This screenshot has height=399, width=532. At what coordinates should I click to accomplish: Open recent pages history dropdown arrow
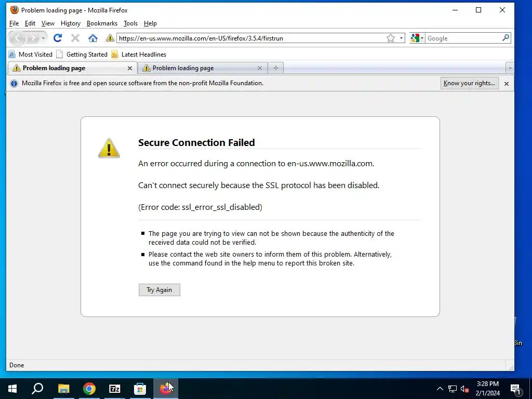click(x=44, y=38)
